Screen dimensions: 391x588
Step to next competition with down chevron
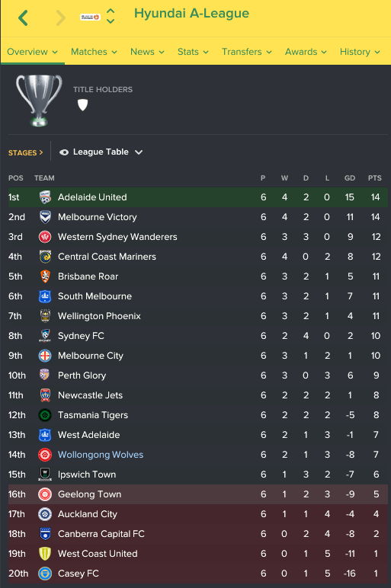click(111, 21)
